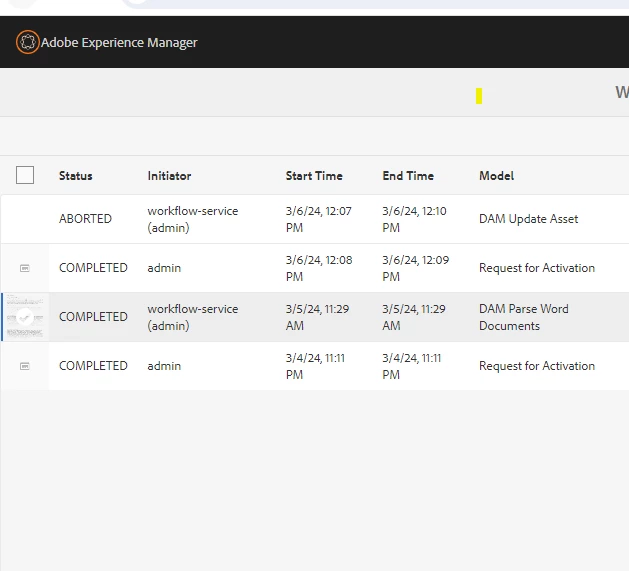
Task: Click the payload icon on the 3/4/24 11:11 PM row
Action: pyautogui.click(x=25, y=366)
